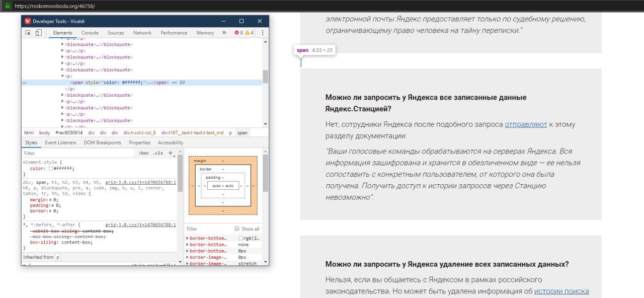
Task: Activate the inspect element picker tool
Action: click(28, 33)
